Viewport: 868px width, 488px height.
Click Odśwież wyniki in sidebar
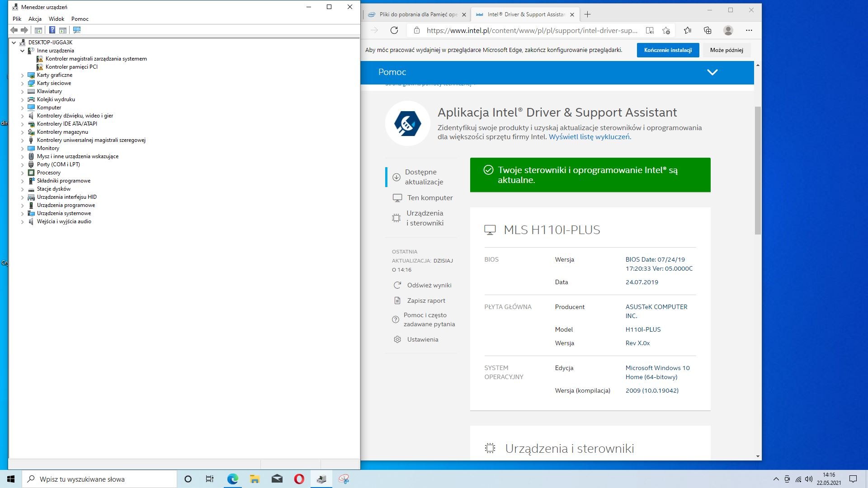coord(429,285)
